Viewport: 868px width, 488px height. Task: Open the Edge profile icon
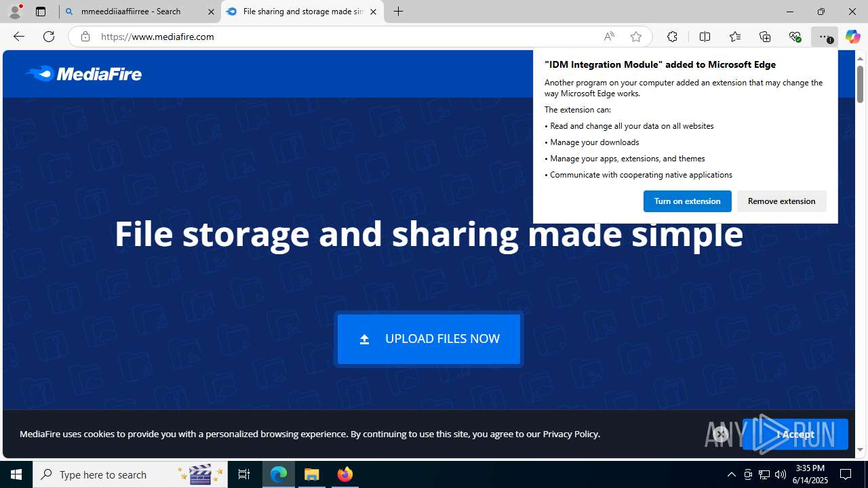click(15, 12)
